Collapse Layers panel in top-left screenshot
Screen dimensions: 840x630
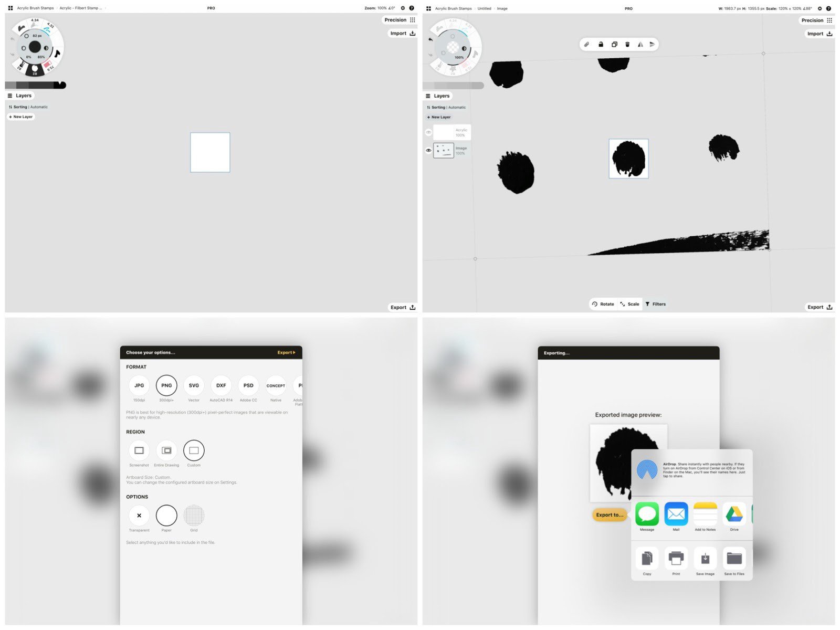[x=20, y=96]
